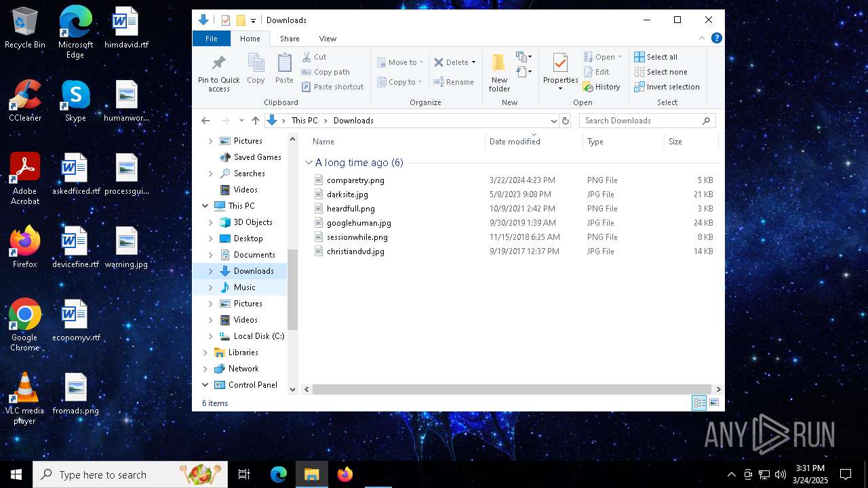868x488 pixels.
Task: Open CCleaner desktop shortcut
Action: pyautogui.click(x=25, y=101)
